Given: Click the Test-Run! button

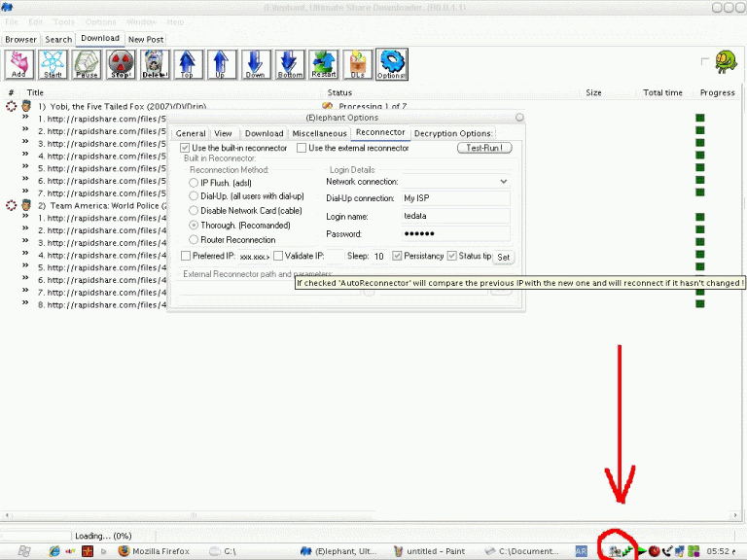Looking at the screenshot, I should 483,148.
